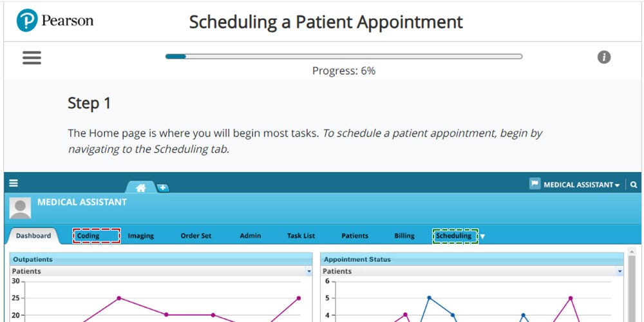
Task: Open the Task List tab
Action: [x=301, y=236]
